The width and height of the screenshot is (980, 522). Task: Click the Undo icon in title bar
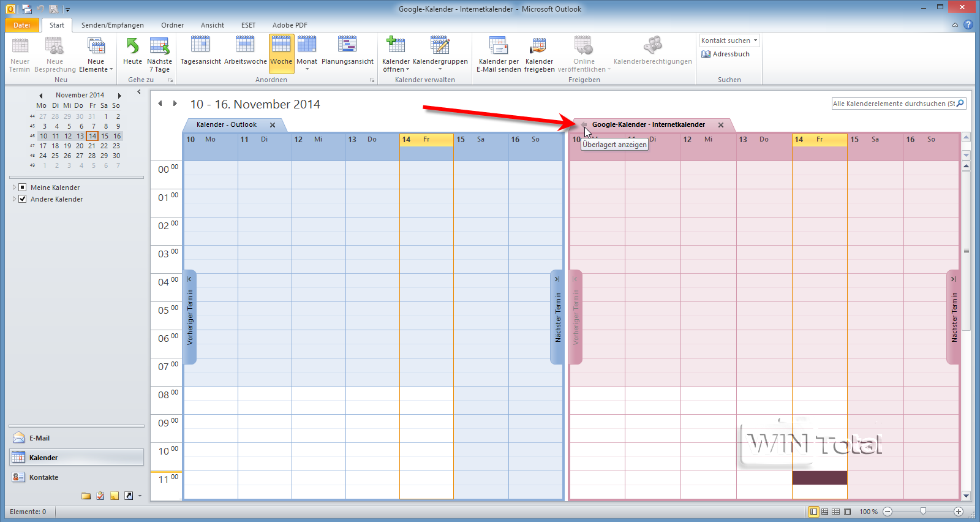[x=40, y=9]
